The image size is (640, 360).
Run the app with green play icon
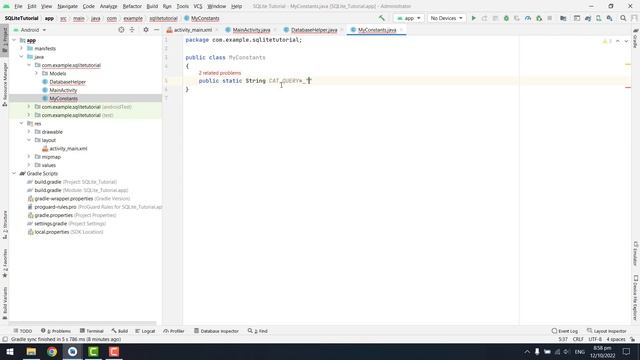point(473,18)
